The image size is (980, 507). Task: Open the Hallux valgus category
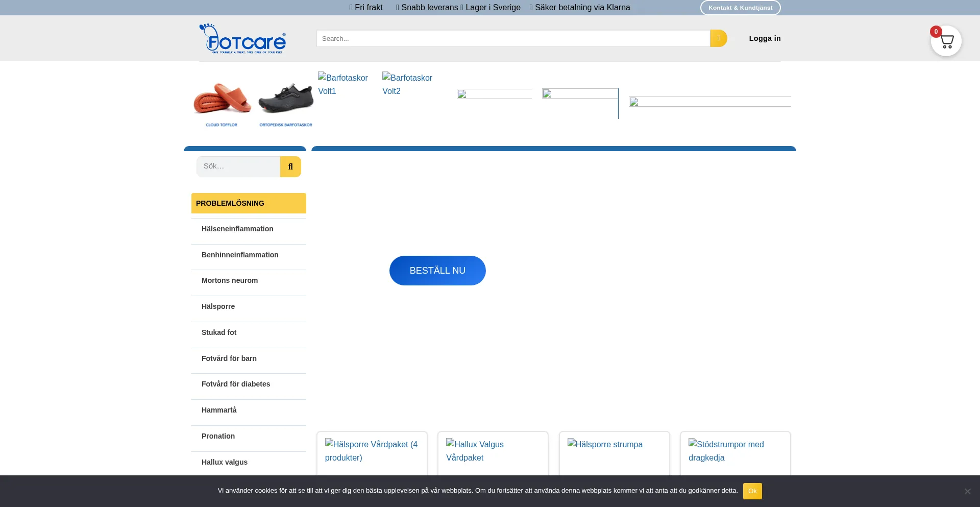pos(225,463)
